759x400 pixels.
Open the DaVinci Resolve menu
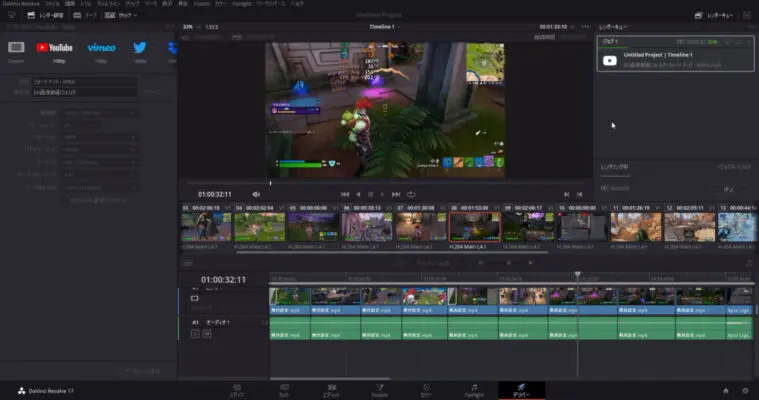point(21,3)
